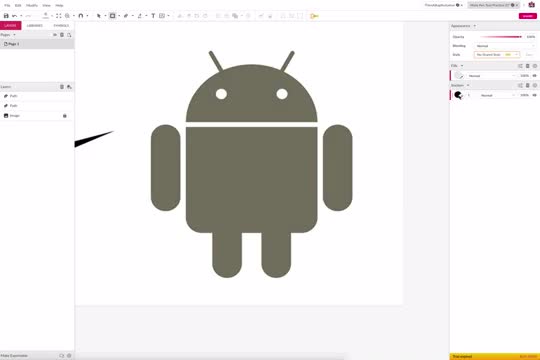Add a new page with the Pages icon

[x=69, y=35]
